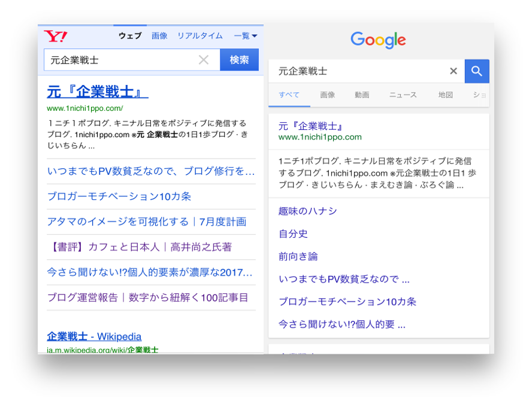The width and height of the screenshot is (532, 407).
Task: Select Google's 地図 tab
Action: [446, 95]
